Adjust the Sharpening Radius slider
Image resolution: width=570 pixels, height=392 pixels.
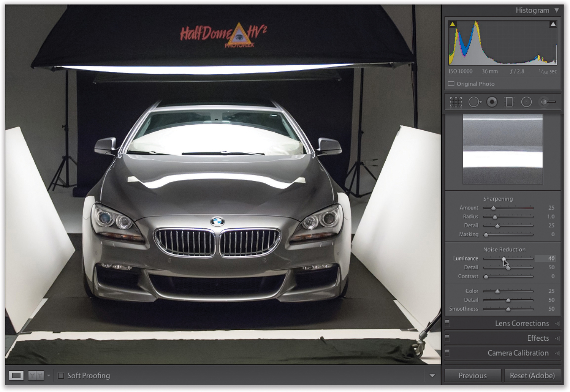point(495,217)
